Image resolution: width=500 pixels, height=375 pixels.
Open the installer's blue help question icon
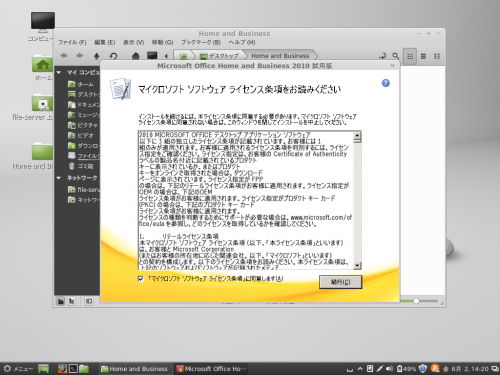pos(386,83)
